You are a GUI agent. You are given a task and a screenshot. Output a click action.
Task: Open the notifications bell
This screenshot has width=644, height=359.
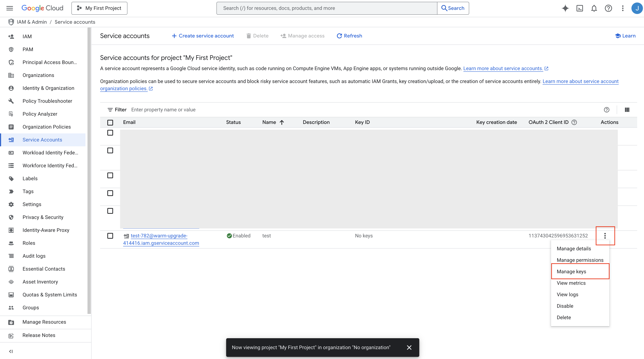click(594, 8)
